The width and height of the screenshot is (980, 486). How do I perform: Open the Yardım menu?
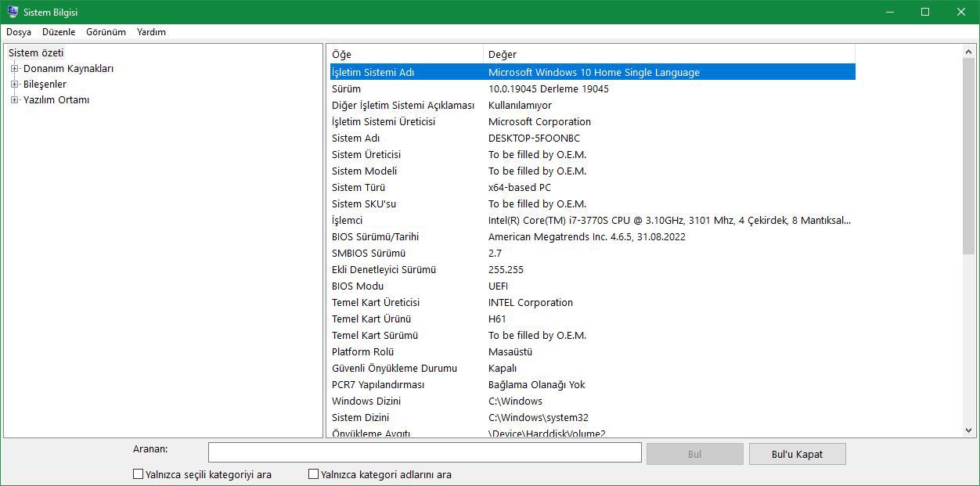tap(151, 32)
